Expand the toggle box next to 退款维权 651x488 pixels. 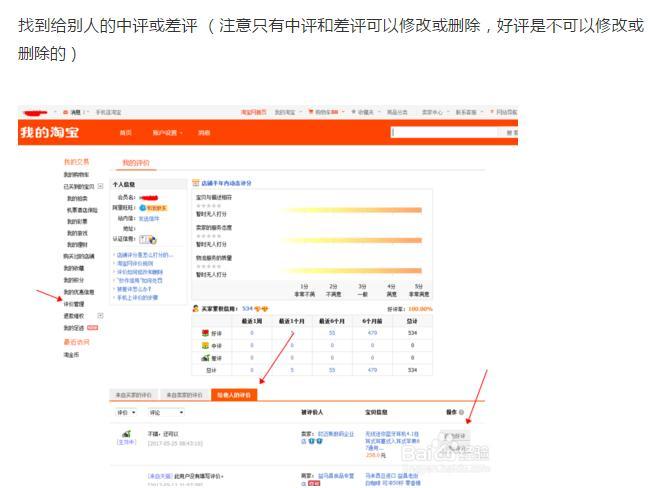tap(100, 316)
